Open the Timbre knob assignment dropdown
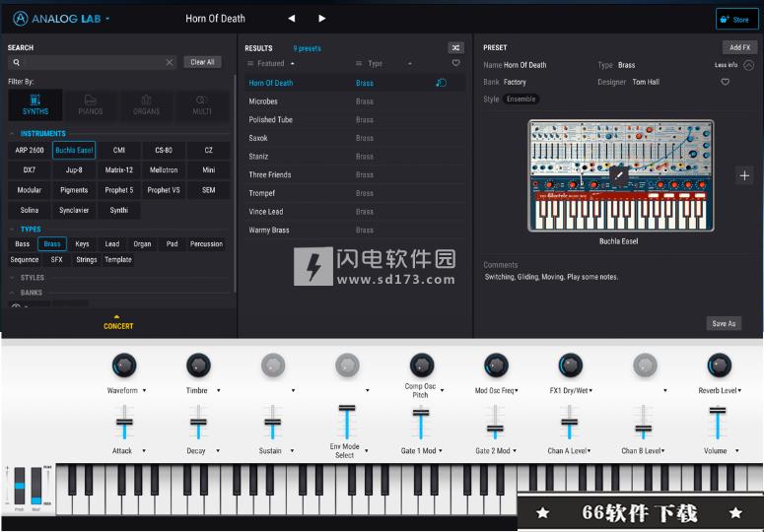The height and width of the screenshot is (532, 764). (218, 390)
